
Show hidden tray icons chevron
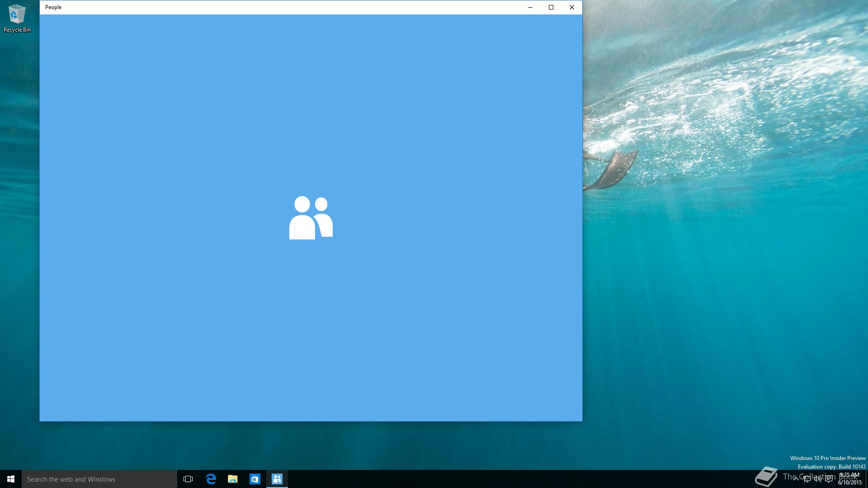pos(796,479)
